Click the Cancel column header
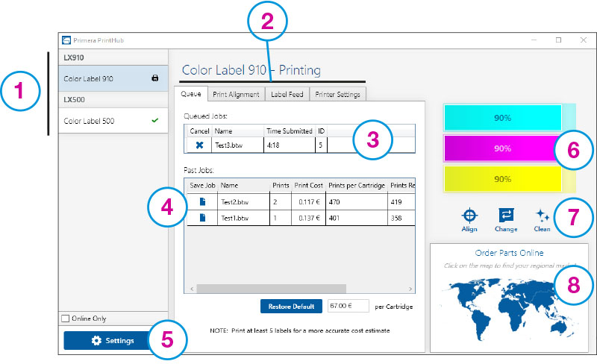Image resolution: width=597 pixels, height=364 pixels. point(199,131)
